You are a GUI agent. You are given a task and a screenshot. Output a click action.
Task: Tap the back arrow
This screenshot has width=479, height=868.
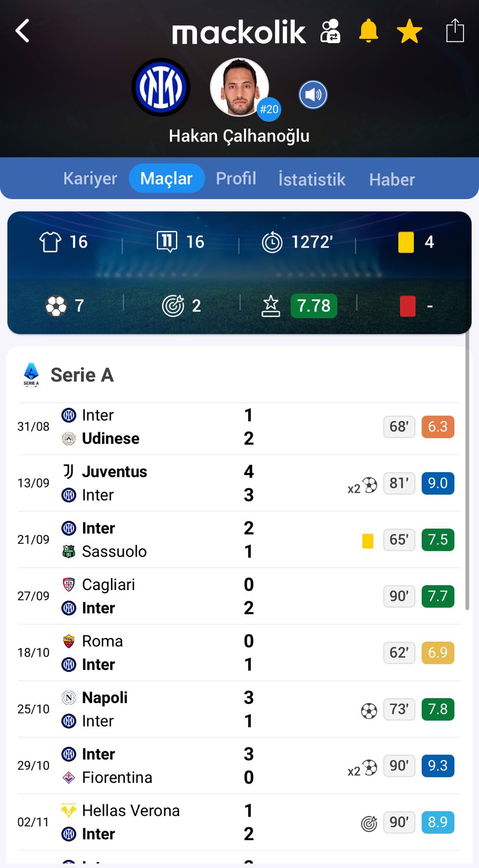pos(23,31)
